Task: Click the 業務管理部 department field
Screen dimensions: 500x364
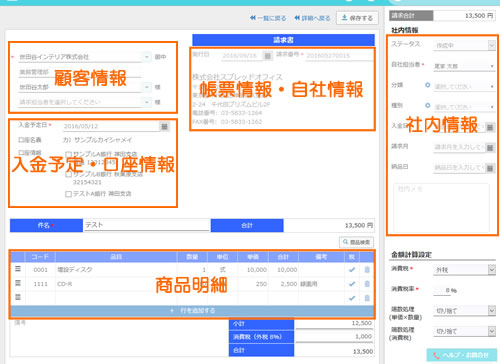Action: coord(80,72)
